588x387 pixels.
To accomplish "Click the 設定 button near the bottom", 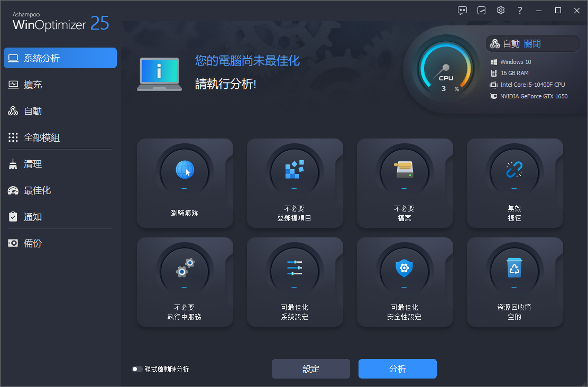I will 310,368.
